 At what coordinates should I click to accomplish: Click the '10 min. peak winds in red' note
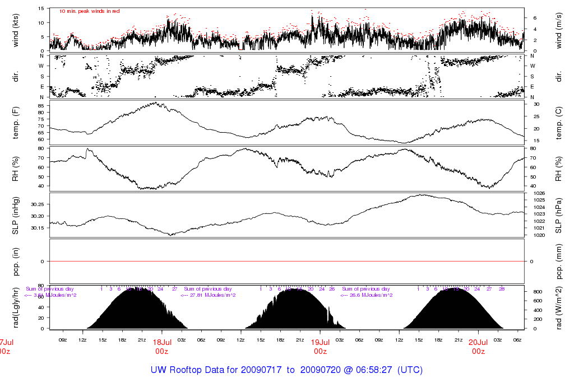89,11
